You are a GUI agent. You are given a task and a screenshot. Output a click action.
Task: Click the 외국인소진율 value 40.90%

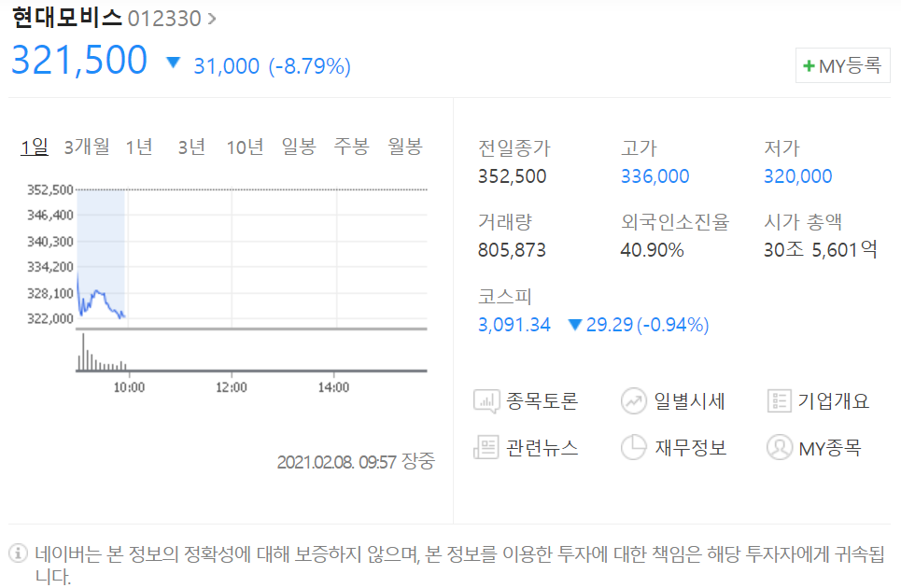[x=653, y=250]
